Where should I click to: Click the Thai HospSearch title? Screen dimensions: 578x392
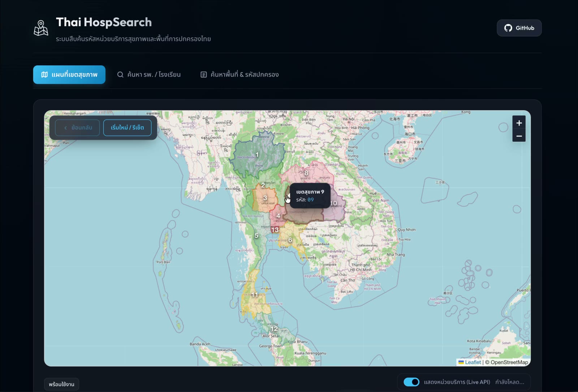[x=104, y=22]
